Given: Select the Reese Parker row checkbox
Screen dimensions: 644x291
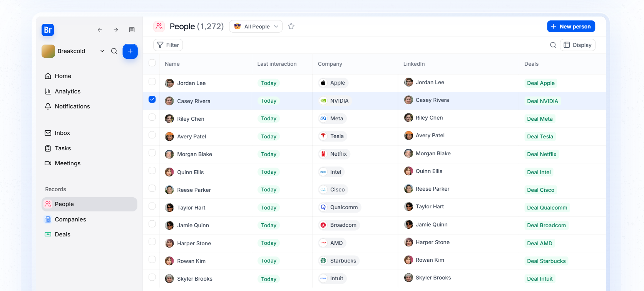Looking at the screenshot, I should point(152,188).
